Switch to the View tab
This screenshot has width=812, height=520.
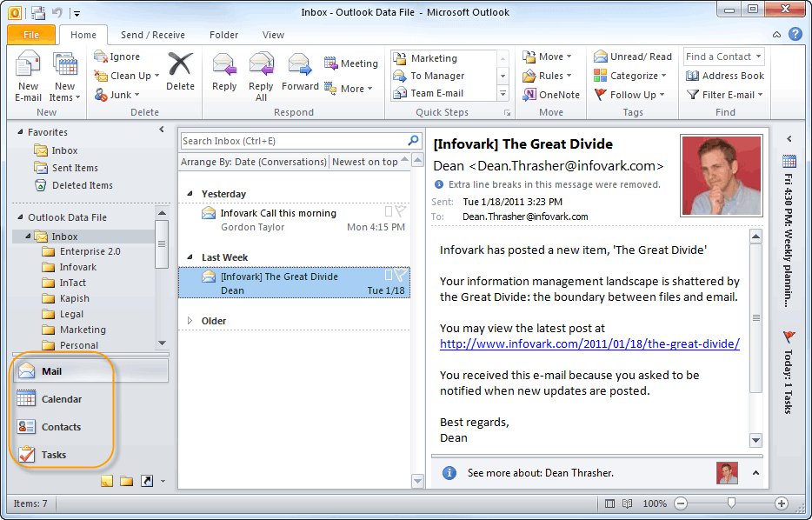pos(273,35)
